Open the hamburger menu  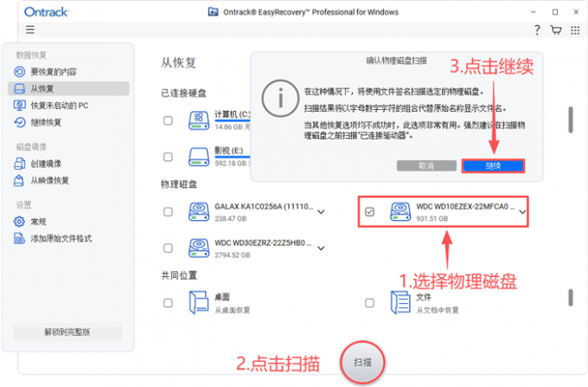coord(30,29)
